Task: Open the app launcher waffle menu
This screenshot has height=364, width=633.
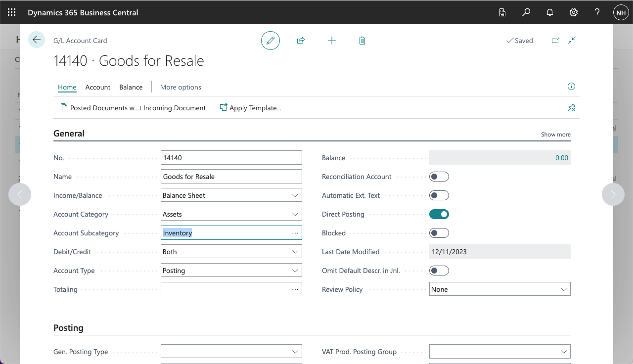Action: click(12, 12)
